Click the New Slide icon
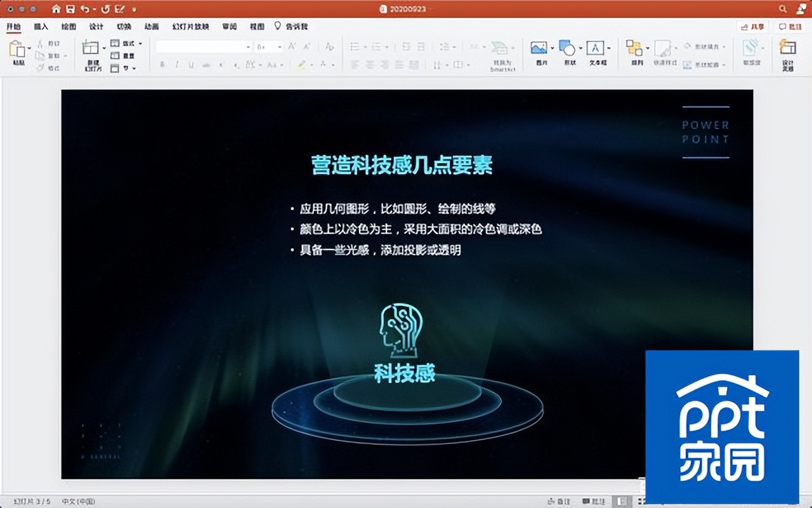This screenshot has width=812, height=508. 91,49
